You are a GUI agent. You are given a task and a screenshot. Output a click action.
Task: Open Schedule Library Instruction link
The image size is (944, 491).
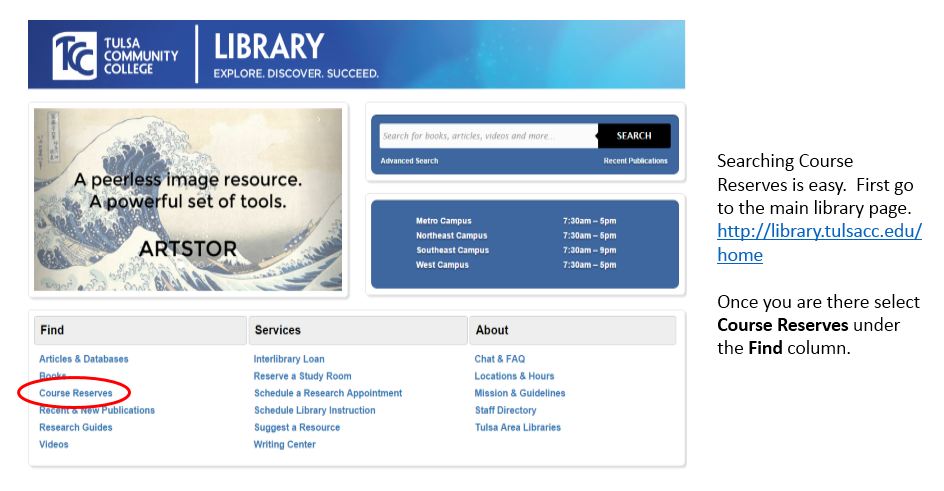click(x=314, y=410)
